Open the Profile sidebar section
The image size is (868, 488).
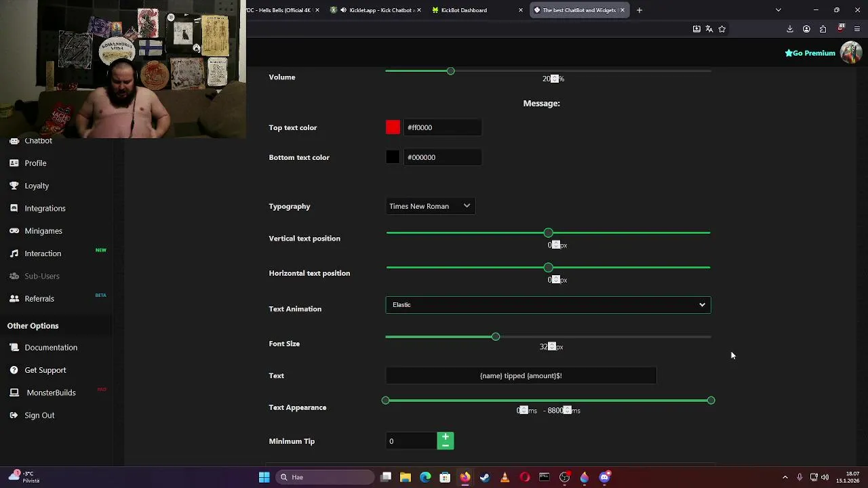pyautogui.click(x=35, y=163)
